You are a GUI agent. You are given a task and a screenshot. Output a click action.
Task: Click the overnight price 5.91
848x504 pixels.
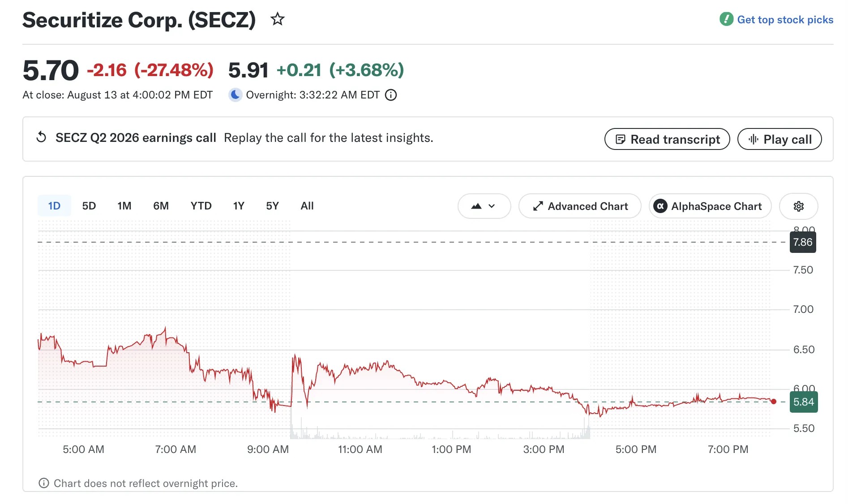[248, 70]
